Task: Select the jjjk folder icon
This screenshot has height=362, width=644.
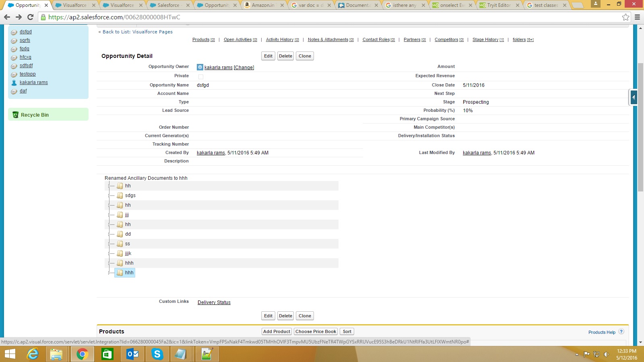Action: pos(120,253)
